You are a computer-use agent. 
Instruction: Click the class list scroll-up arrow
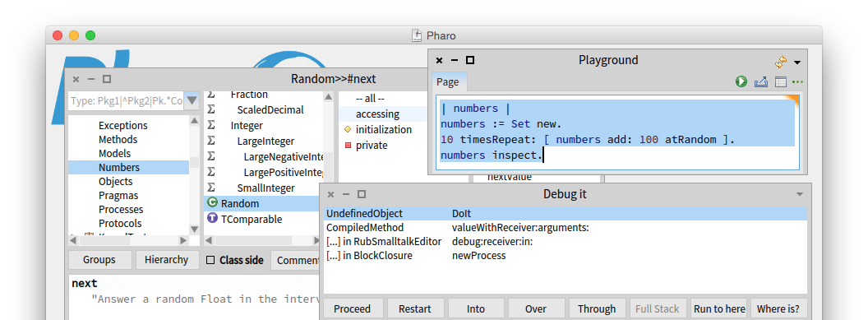(328, 97)
